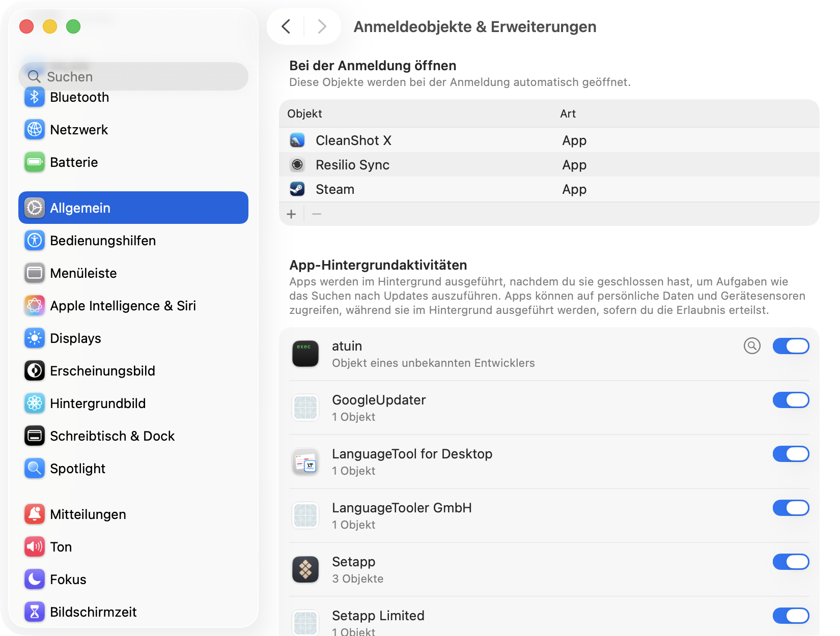Open Displays settings in sidebar
Viewport: 840px width, 636px height.
[75, 338]
